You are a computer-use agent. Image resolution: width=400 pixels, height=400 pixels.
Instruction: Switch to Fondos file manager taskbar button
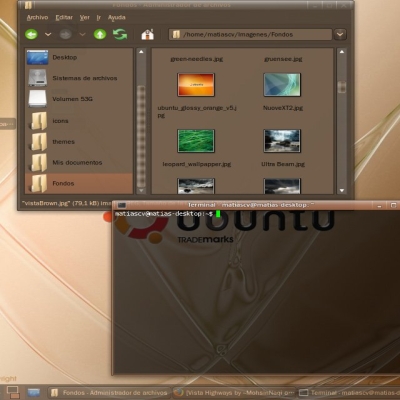(x=109, y=393)
